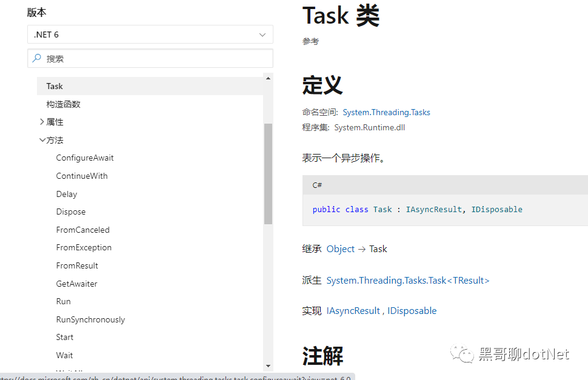Click the search field with placeholder 搜索
Viewport: 588px width, 380px height.
click(x=150, y=58)
